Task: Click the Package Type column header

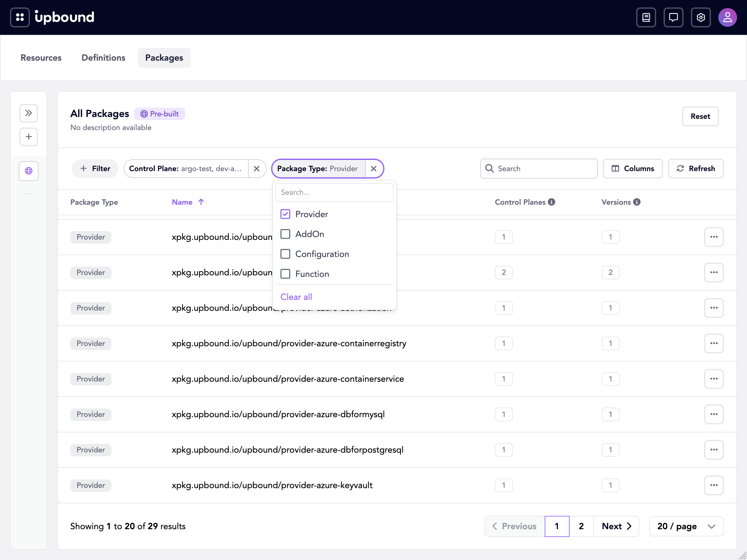Action: (94, 202)
